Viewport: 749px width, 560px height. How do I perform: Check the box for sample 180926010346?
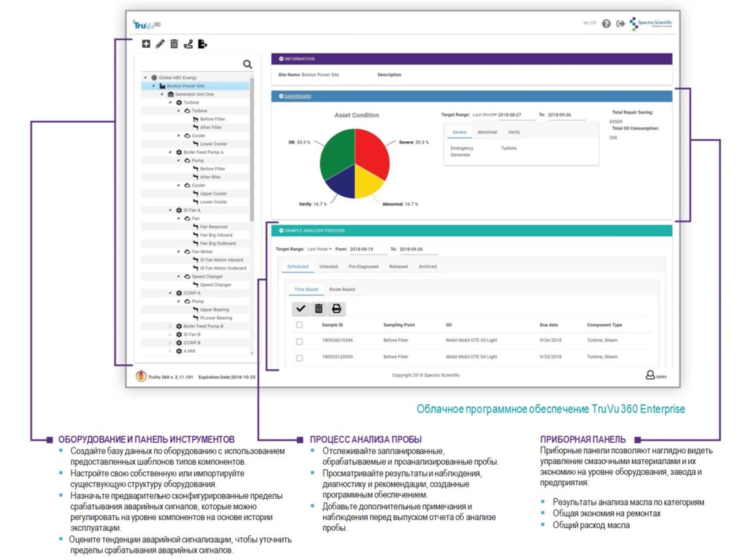click(x=299, y=341)
